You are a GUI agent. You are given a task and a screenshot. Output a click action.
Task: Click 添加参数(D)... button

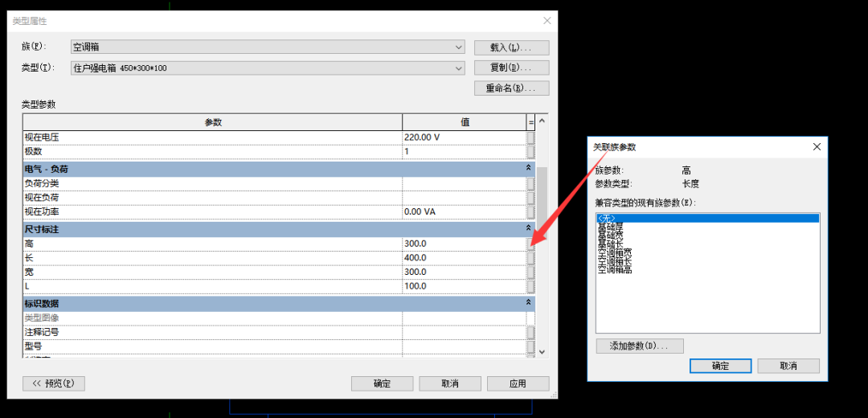pos(640,346)
